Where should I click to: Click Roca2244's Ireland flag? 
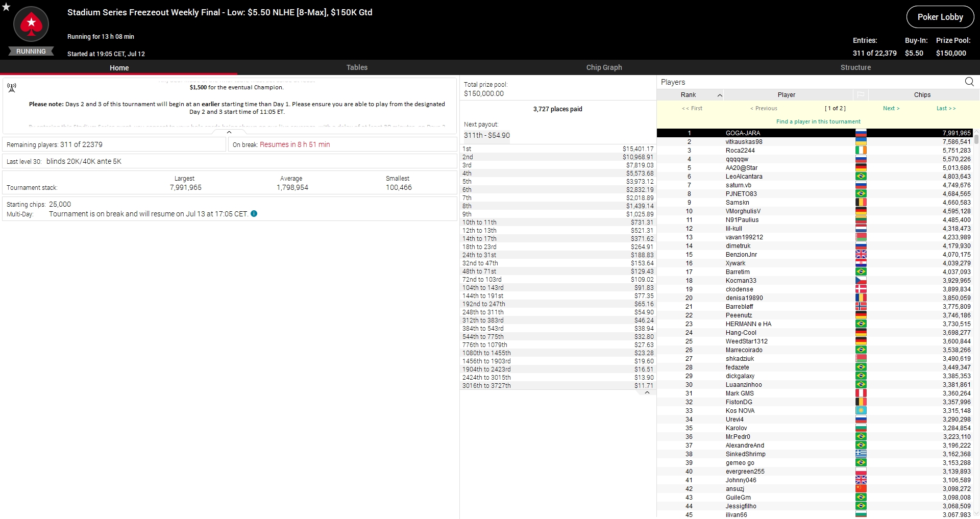coord(861,151)
